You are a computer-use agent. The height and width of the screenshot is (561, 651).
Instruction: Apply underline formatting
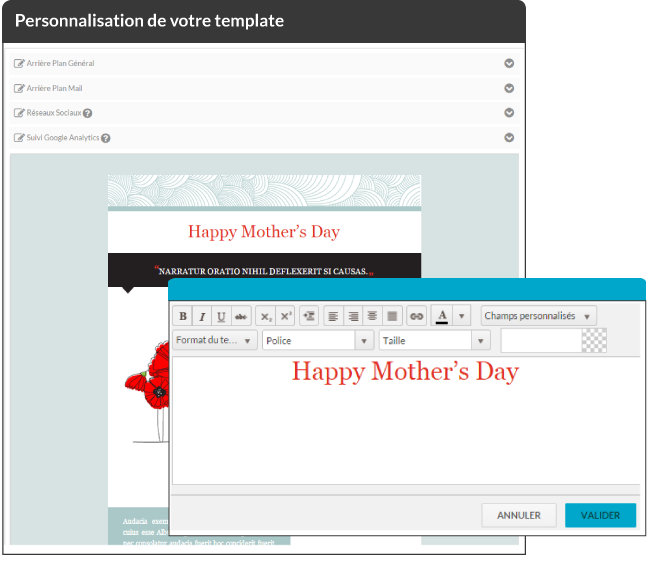tap(221, 316)
